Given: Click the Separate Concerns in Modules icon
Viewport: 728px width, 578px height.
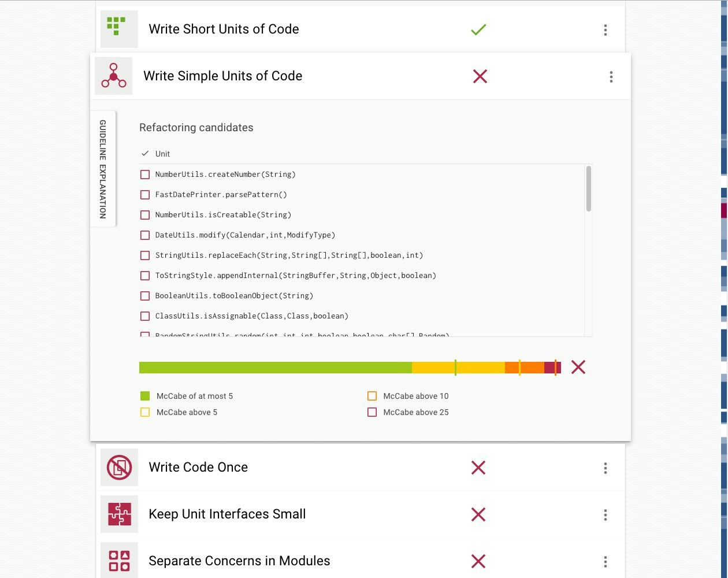Looking at the screenshot, I should tap(119, 561).
